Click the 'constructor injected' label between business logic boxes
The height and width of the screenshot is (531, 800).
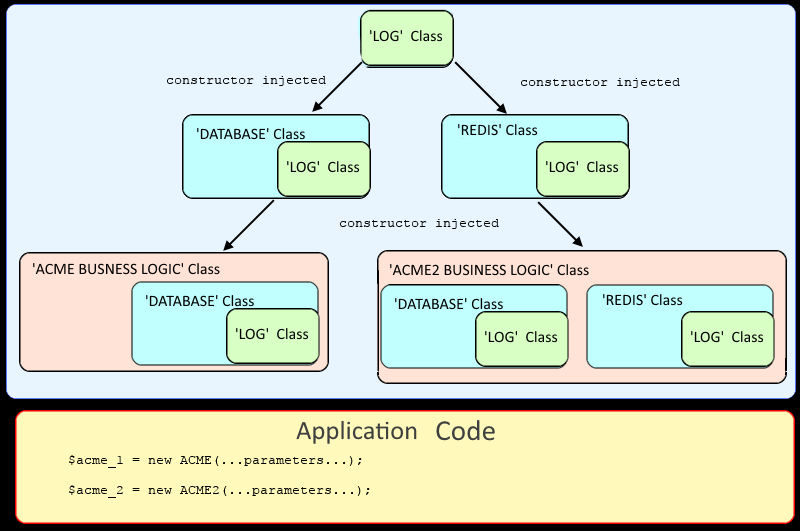click(x=419, y=223)
